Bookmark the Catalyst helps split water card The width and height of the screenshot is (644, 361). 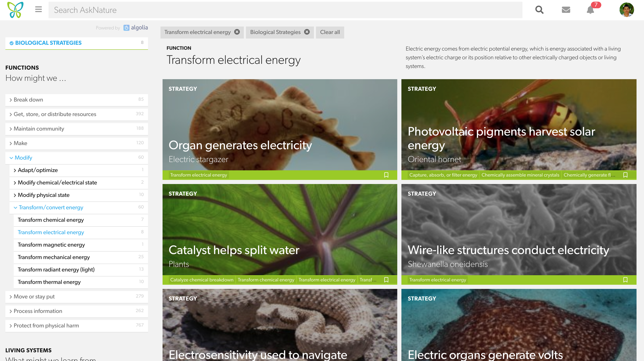coord(386,280)
